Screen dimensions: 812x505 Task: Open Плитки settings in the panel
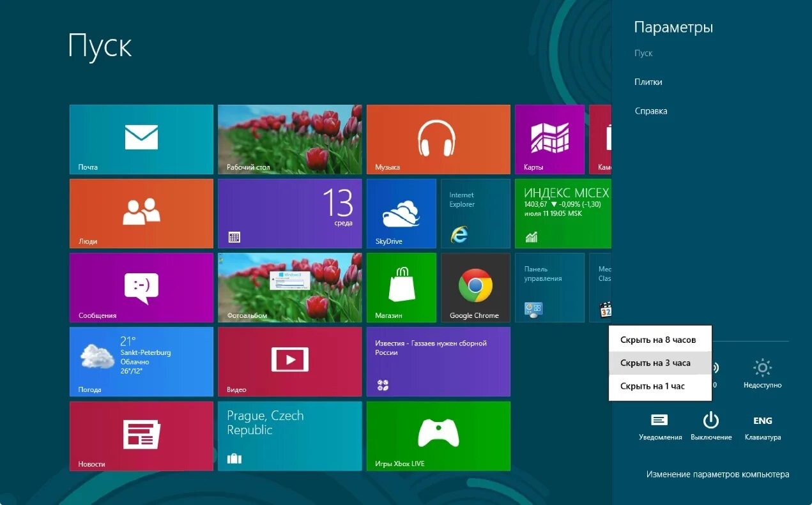pyautogui.click(x=648, y=82)
